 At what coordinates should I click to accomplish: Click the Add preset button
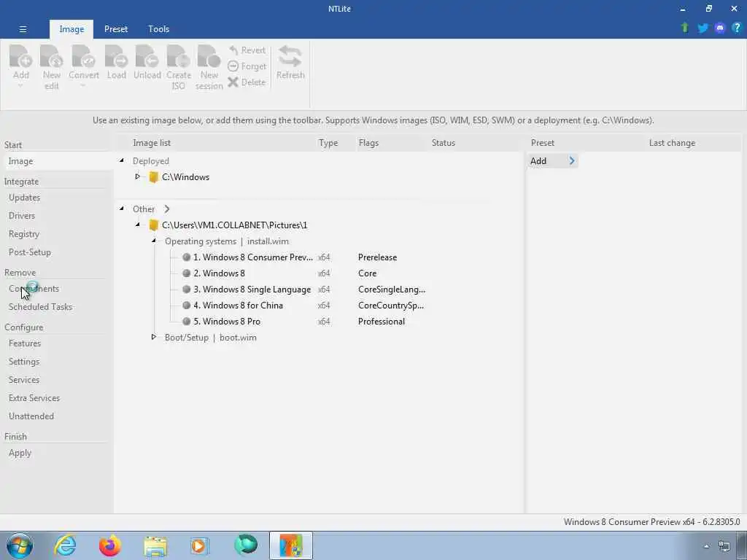point(552,161)
